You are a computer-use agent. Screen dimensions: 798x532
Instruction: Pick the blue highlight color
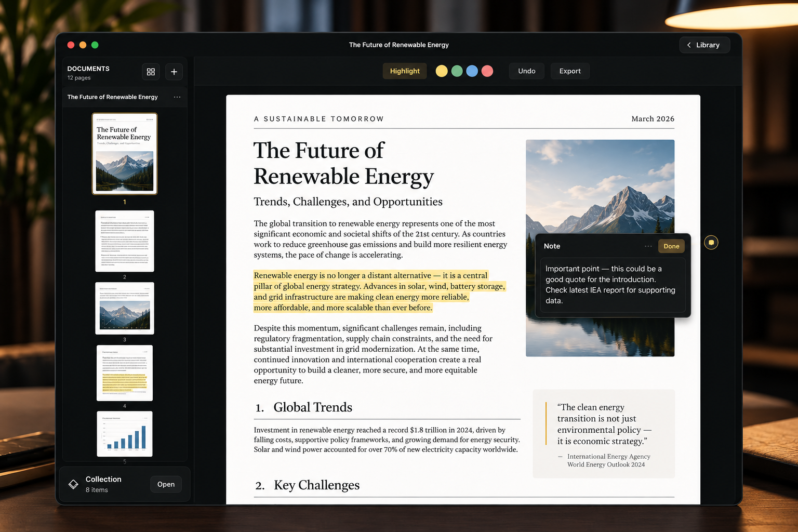(472, 71)
